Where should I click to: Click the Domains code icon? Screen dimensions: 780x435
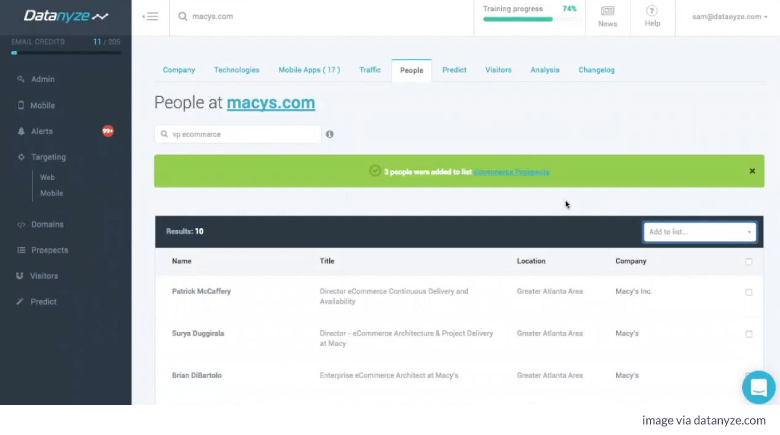[x=21, y=224]
